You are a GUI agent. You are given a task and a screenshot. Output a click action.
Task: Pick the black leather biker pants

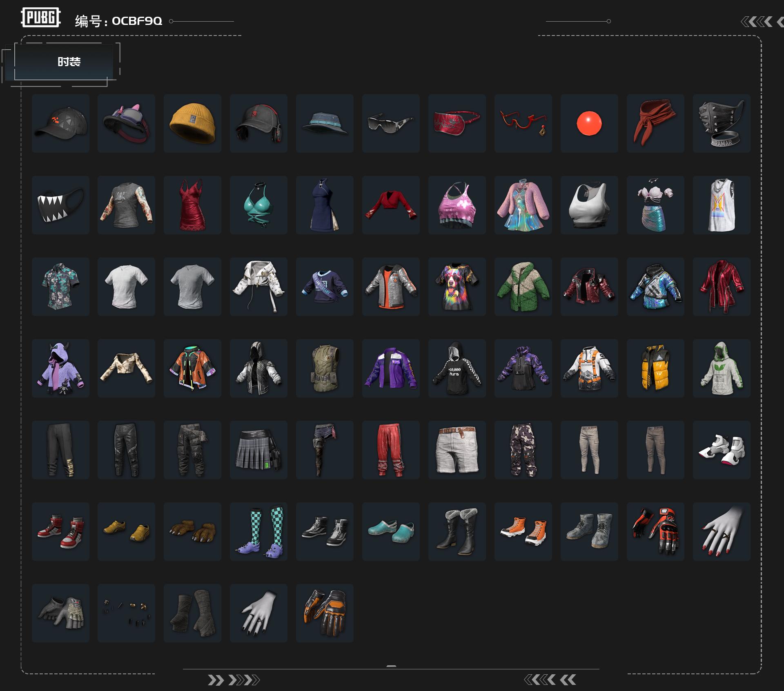[126, 450]
